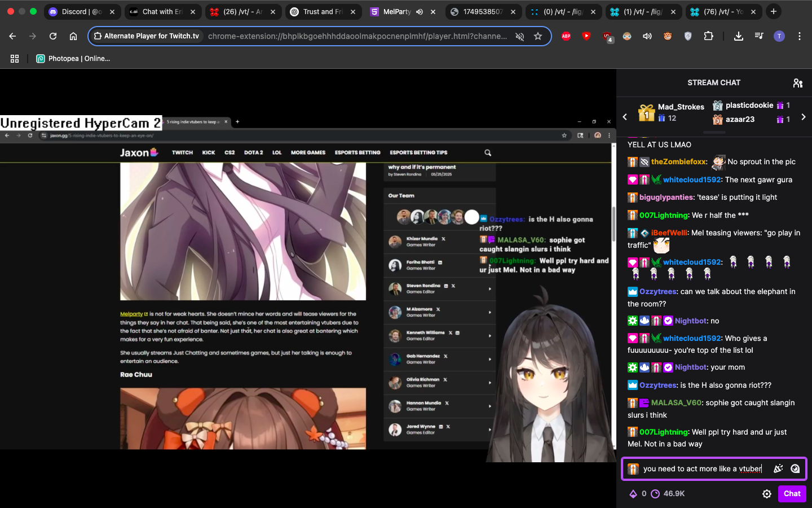Bookmark this page with the star icon

538,36
